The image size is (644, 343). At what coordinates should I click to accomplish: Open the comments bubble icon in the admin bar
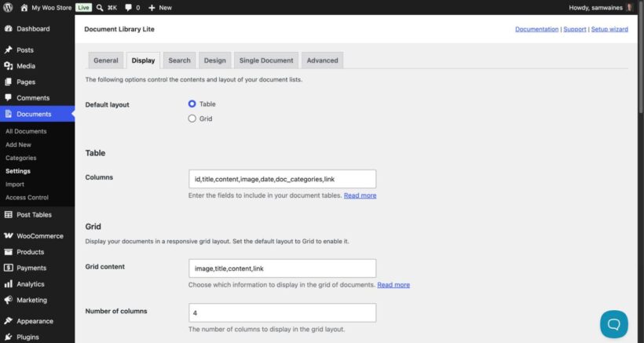(x=129, y=7)
